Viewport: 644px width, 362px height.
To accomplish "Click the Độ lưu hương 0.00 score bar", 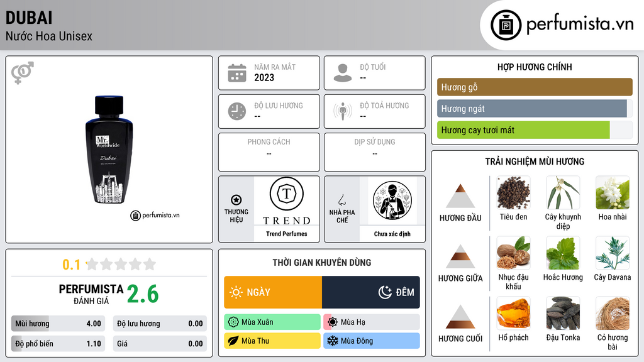I will (x=160, y=324).
